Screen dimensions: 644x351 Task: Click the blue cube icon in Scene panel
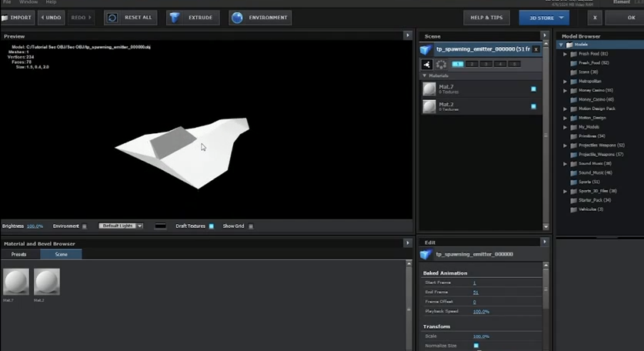pyautogui.click(x=426, y=50)
